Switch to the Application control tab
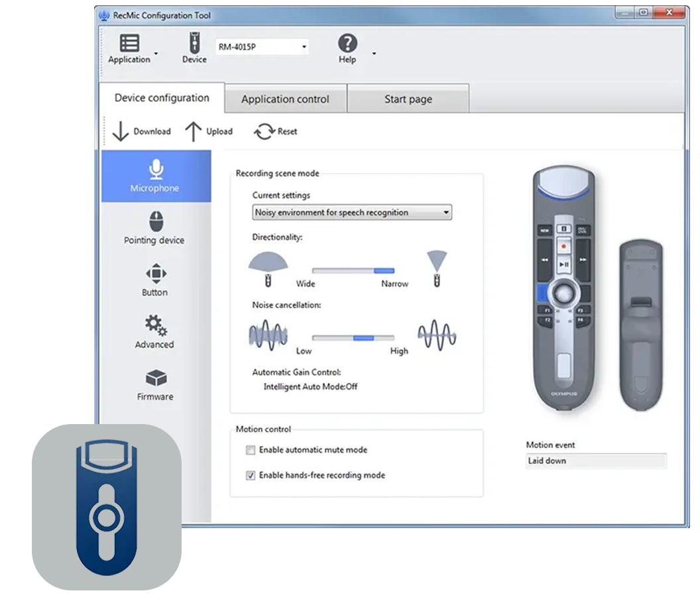This screenshot has height=605, width=700. pyautogui.click(x=286, y=99)
